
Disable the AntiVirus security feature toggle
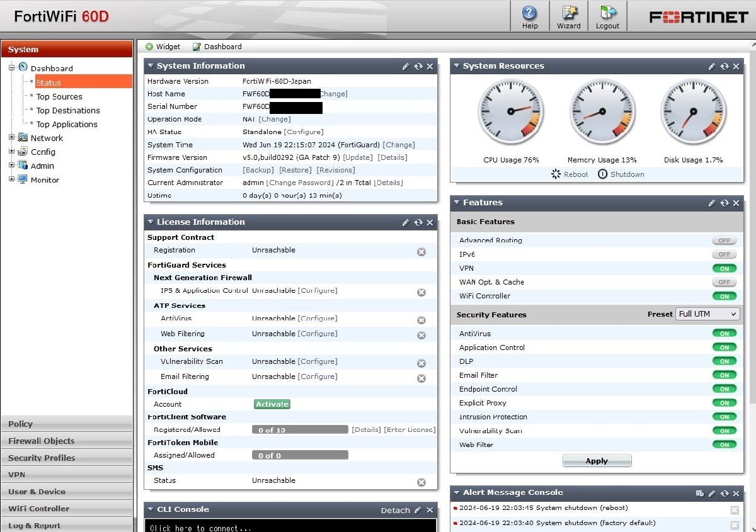724,334
